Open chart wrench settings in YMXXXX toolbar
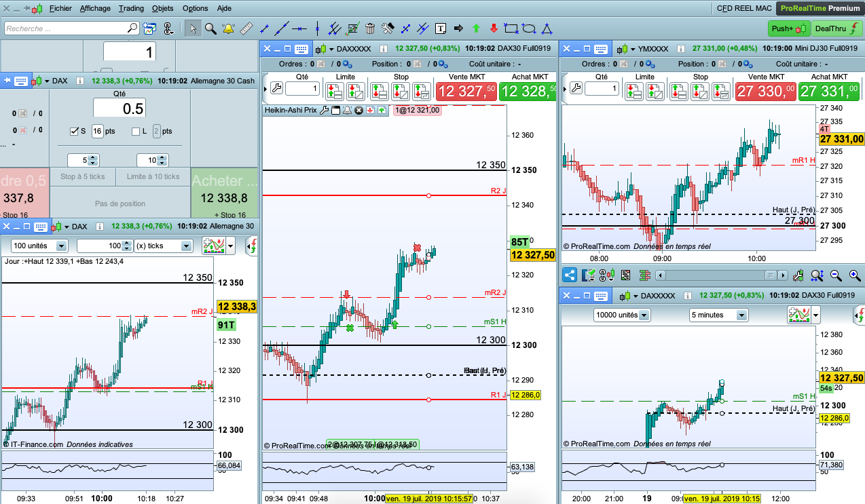The image size is (865, 504). click(x=798, y=275)
